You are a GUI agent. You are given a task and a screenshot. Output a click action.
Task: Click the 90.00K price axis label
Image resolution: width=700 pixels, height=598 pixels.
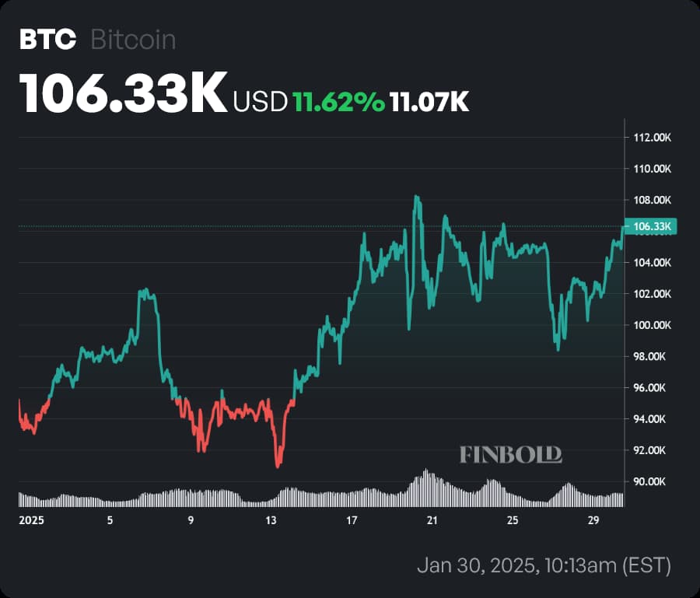pyautogui.click(x=652, y=482)
